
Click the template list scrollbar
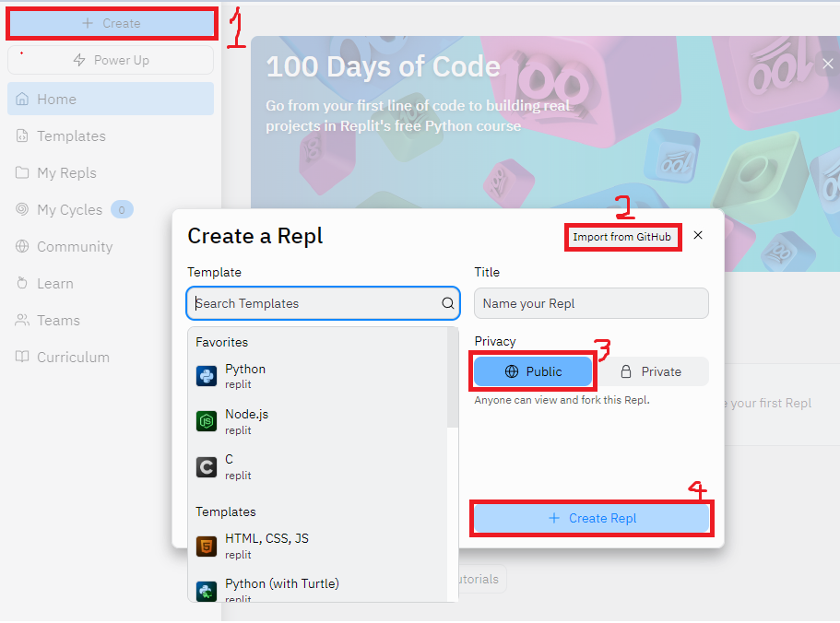pyautogui.click(x=453, y=378)
